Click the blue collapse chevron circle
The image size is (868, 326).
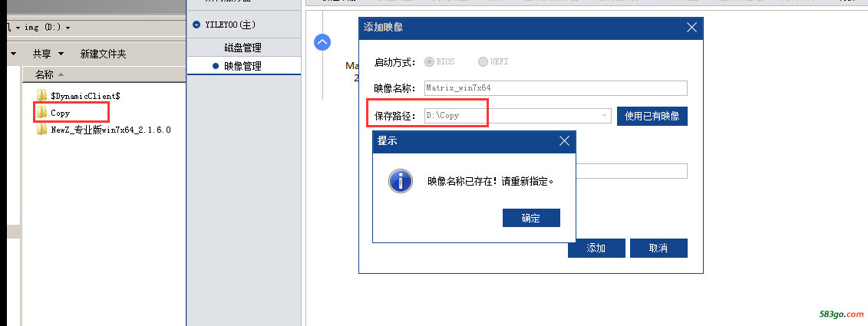tap(323, 42)
